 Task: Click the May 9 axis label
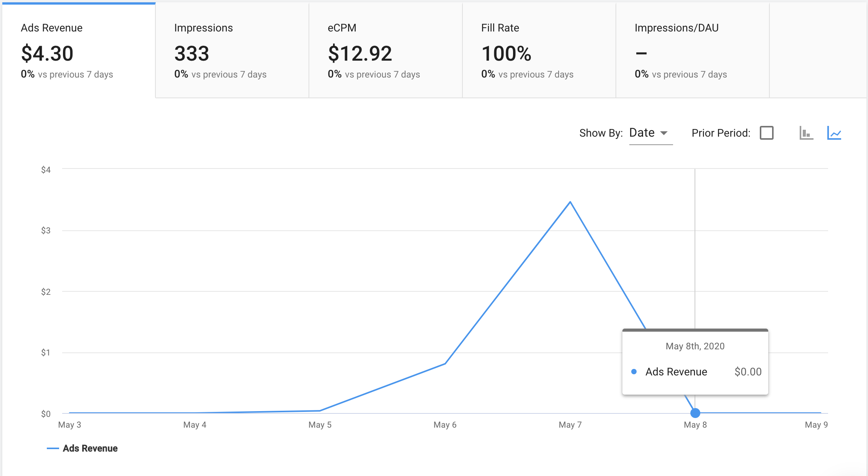pyautogui.click(x=816, y=425)
